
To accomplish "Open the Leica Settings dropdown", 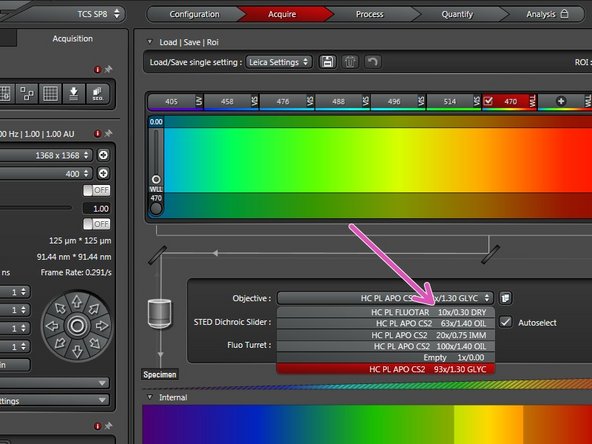I will tap(279, 62).
